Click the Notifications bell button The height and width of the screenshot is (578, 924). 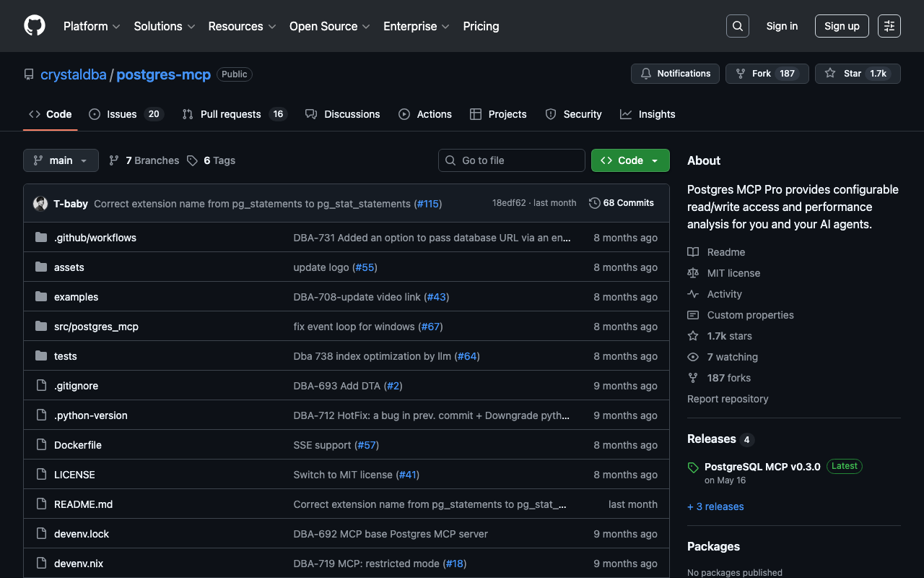[x=674, y=74]
